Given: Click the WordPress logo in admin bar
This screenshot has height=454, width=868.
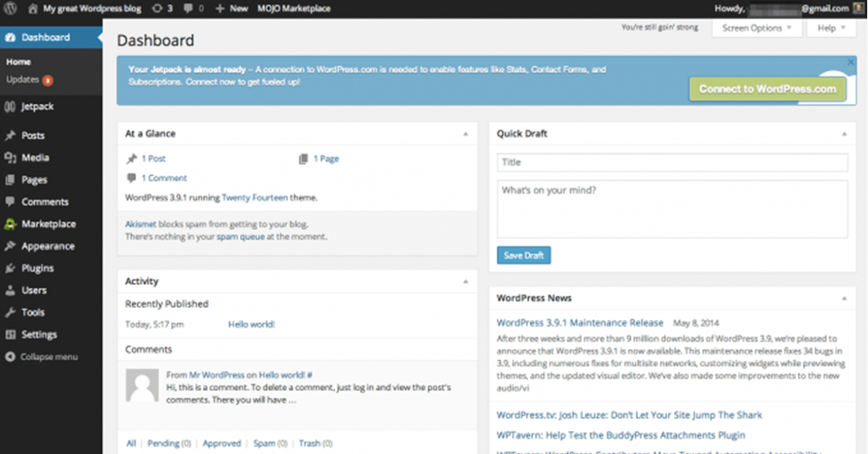Looking at the screenshot, I should [x=10, y=9].
